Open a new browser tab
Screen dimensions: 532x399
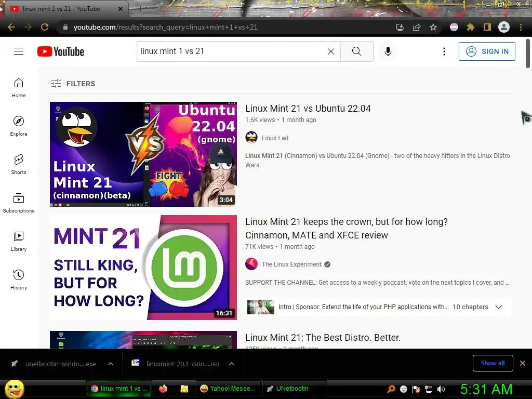(140, 9)
